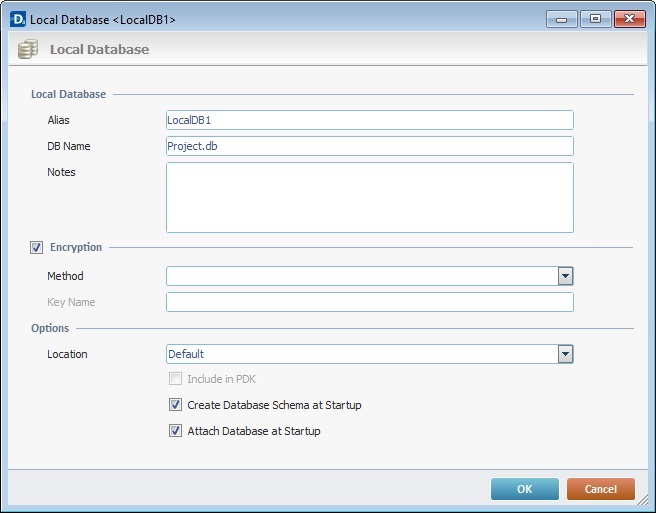This screenshot has width=656, height=513.
Task: Click inside the Notes text area
Action: click(x=370, y=198)
